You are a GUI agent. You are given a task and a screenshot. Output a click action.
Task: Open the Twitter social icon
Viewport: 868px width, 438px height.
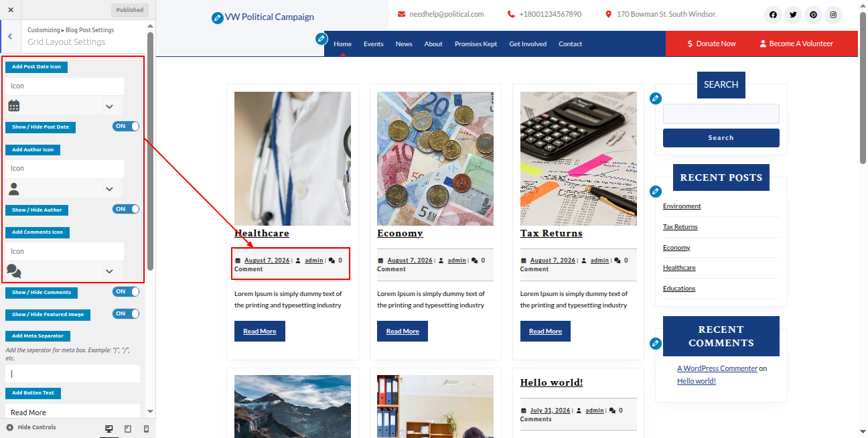click(793, 15)
